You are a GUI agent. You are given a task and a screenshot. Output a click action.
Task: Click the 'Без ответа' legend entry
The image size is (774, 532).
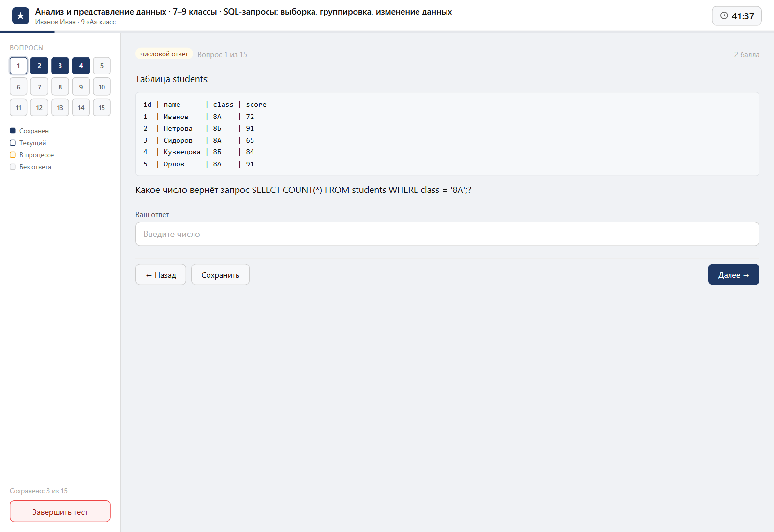pos(30,167)
